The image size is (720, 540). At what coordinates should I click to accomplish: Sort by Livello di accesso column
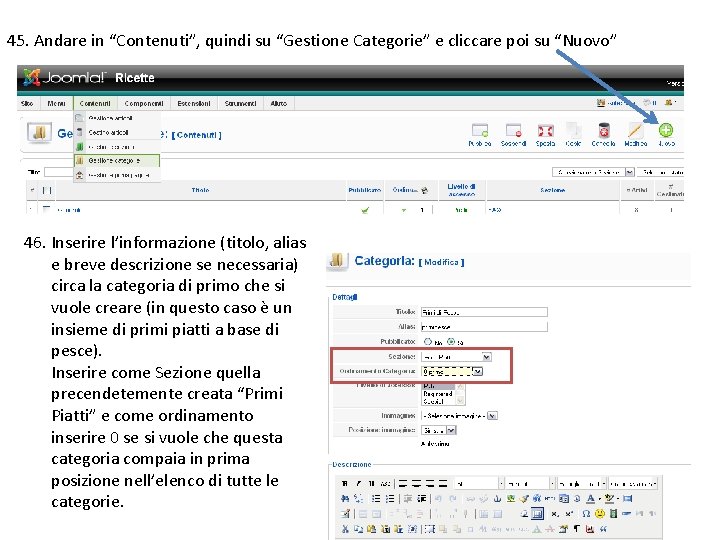(461, 190)
